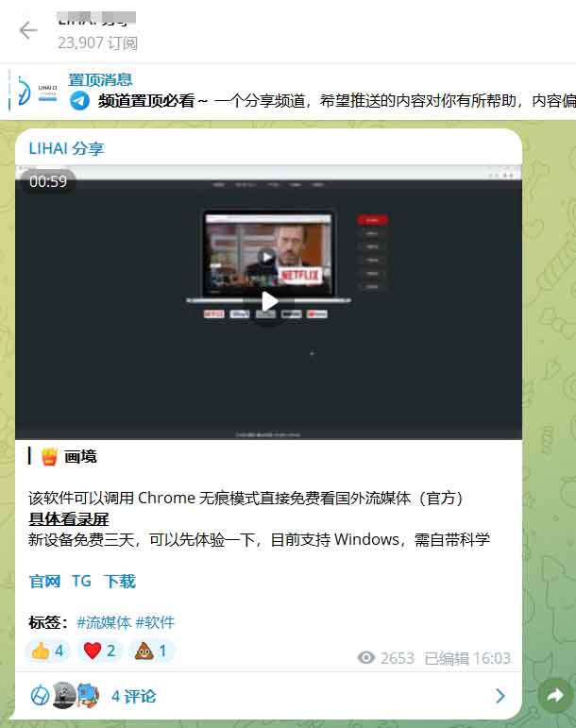Select the #流媒体 hashtag

pyautogui.click(x=104, y=622)
